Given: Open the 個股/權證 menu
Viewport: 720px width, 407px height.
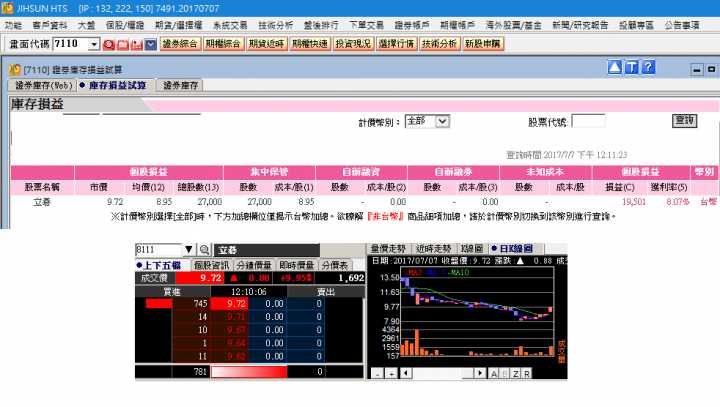Looking at the screenshot, I should [x=125, y=25].
